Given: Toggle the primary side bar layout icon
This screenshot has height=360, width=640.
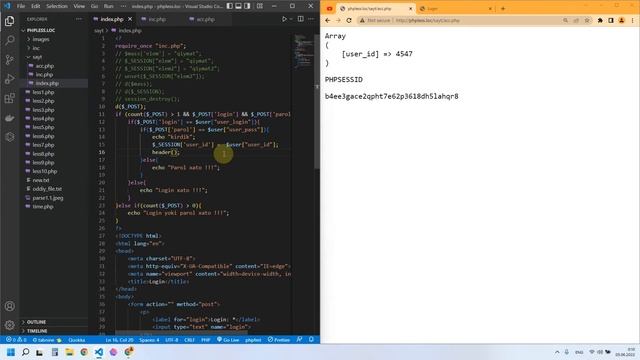Looking at the screenshot, I should pos(230,6).
